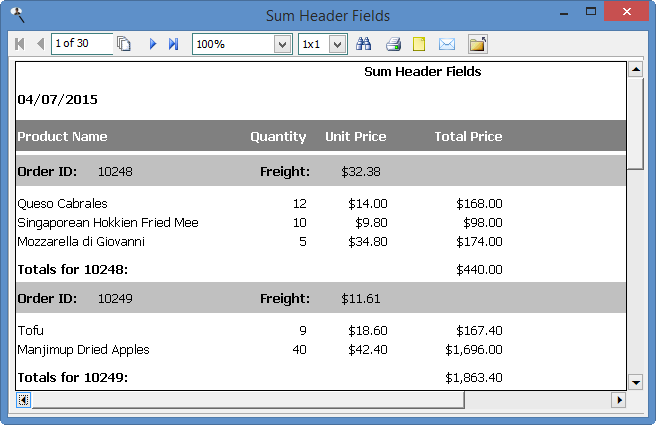The width and height of the screenshot is (656, 425).
Task: Click the yellow page setup icon
Action: click(x=419, y=44)
